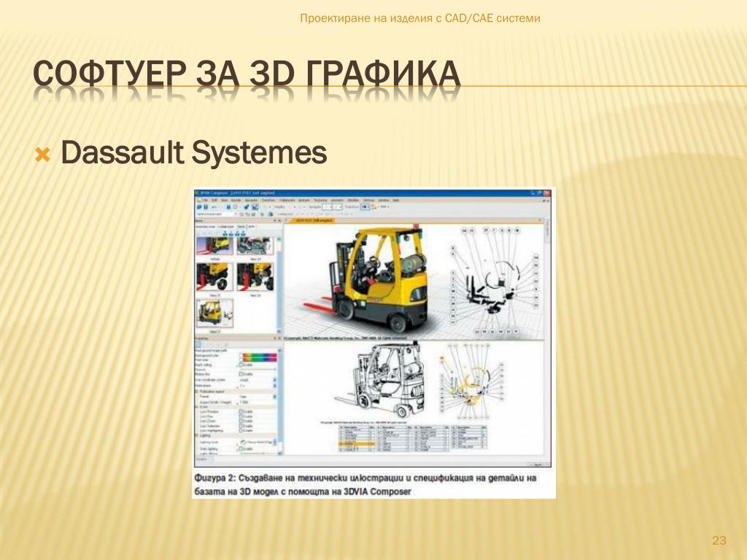
Task: Select the bottom yellow forklift view thumbnail
Action: pos(215,313)
